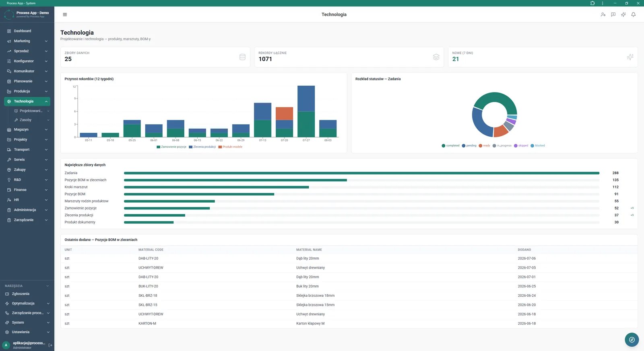The width and height of the screenshot is (644, 351).
Task: Expand the Zarządzanie menu chevron
Action: tap(46, 220)
